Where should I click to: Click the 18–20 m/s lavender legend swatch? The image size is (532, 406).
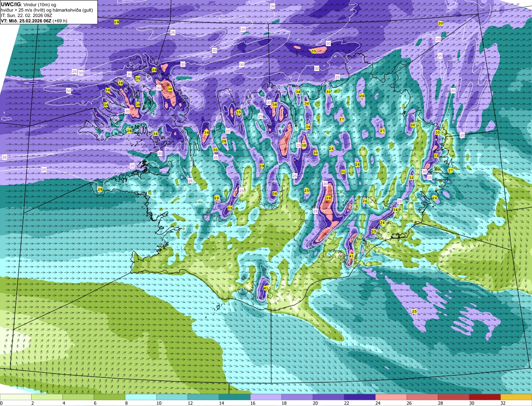298,397
